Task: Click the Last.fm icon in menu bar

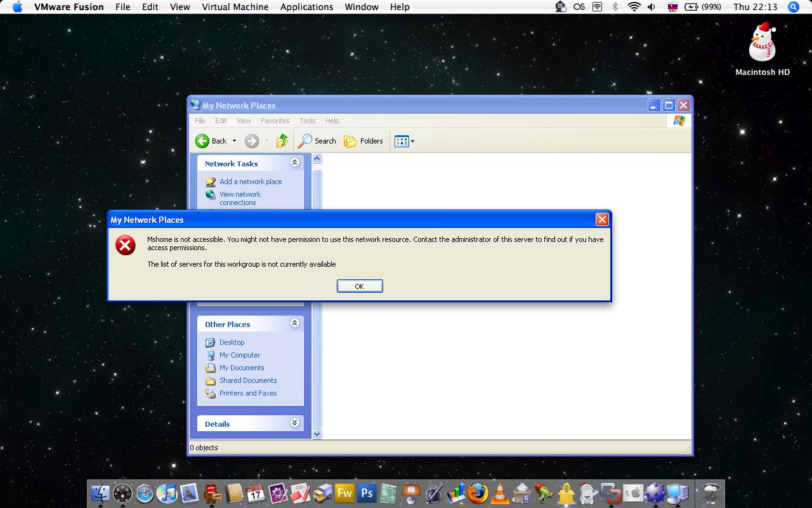Action: (x=579, y=7)
